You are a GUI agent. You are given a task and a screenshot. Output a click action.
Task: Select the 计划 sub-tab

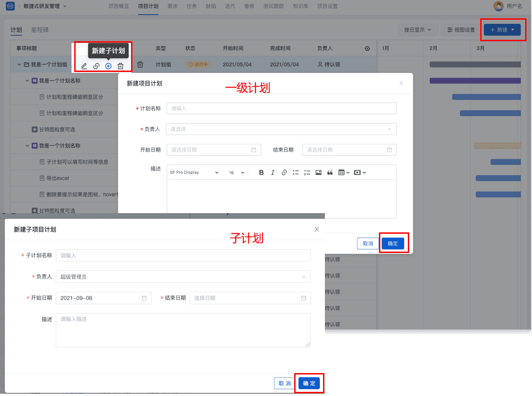pyautogui.click(x=16, y=30)
